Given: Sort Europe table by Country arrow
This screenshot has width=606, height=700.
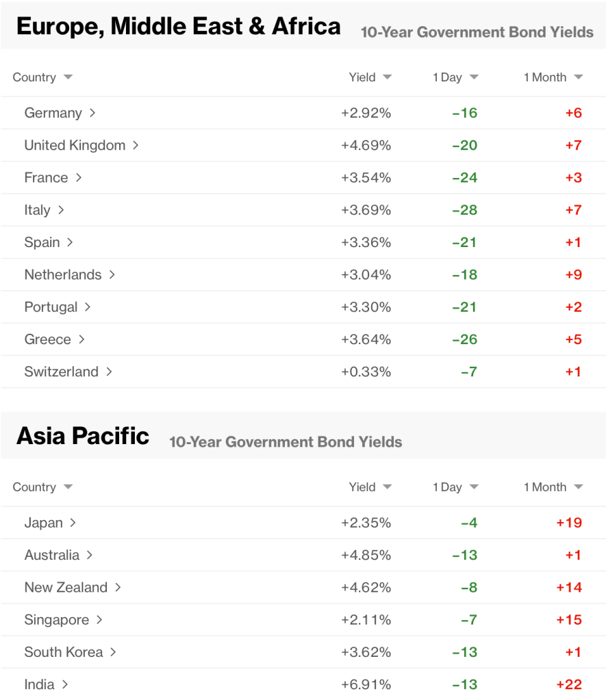Looking at the screenshot, I should point(68,77).
